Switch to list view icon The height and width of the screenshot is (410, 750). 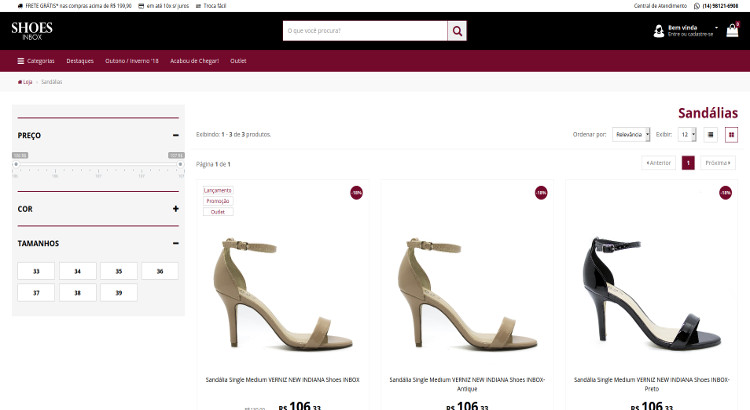(x=711, y=135)
